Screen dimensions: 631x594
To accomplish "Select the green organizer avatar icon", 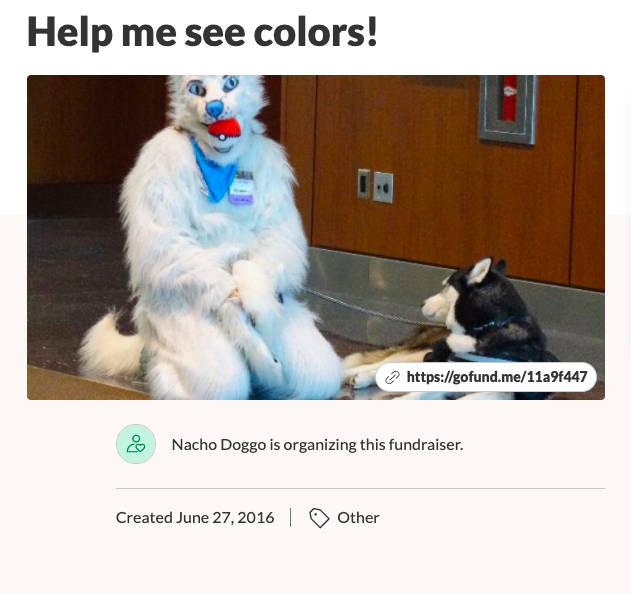I will [136, 444].
